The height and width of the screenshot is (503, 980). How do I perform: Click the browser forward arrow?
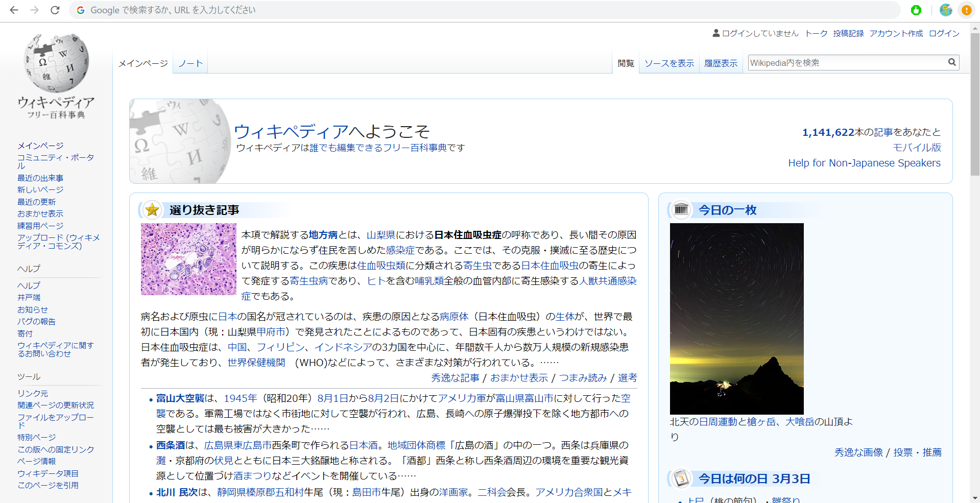pos(34,10)
